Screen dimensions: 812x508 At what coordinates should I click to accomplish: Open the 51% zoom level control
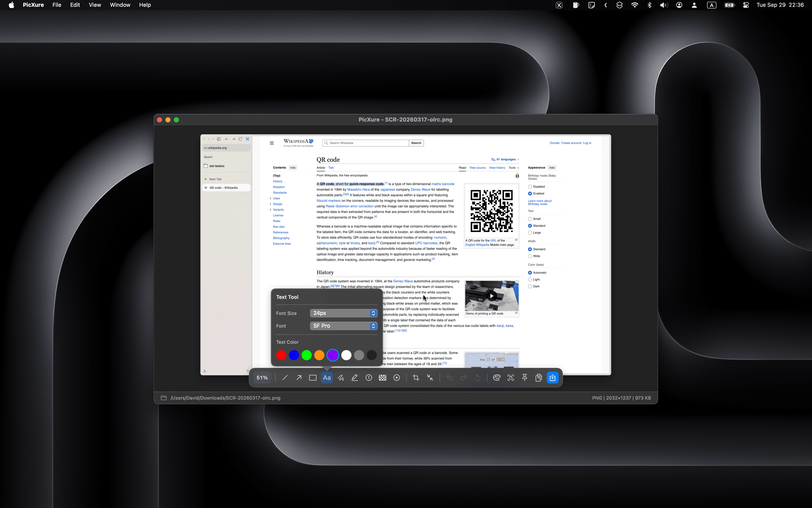point(262,378)
